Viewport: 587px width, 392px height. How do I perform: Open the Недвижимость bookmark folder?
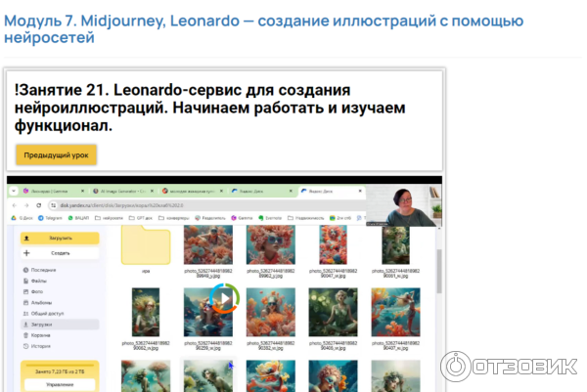pos(306,218)
